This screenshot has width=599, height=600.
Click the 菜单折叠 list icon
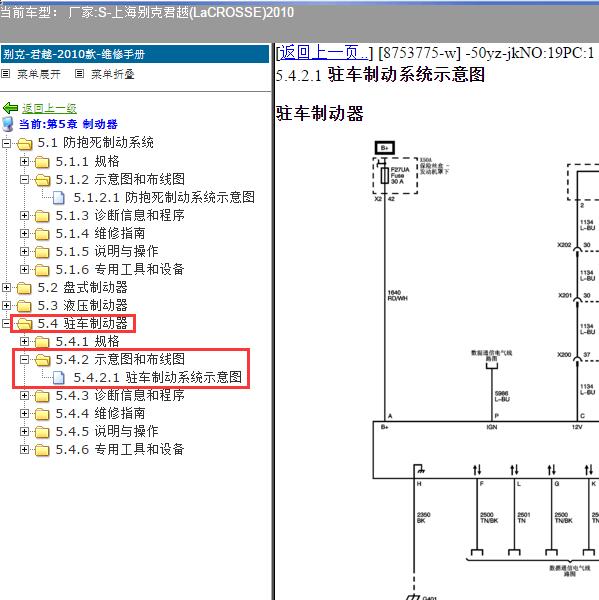79,73
